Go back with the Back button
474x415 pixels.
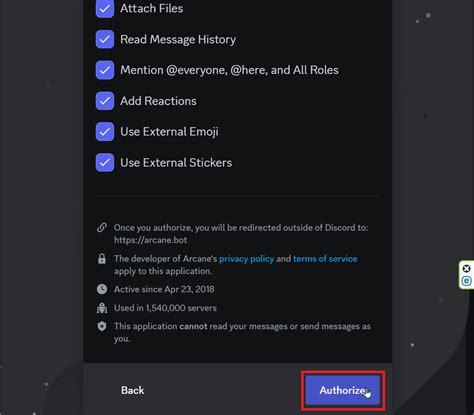[133, 390]
